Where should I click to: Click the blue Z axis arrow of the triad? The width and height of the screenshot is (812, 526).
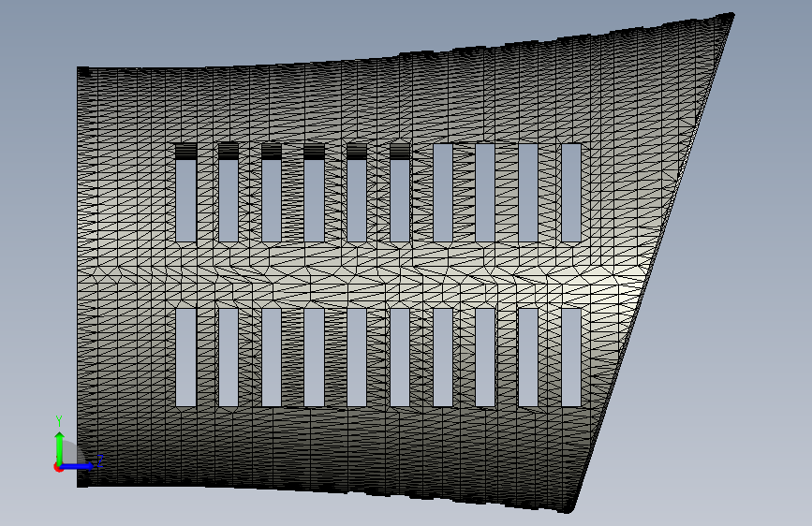point(78,466)
